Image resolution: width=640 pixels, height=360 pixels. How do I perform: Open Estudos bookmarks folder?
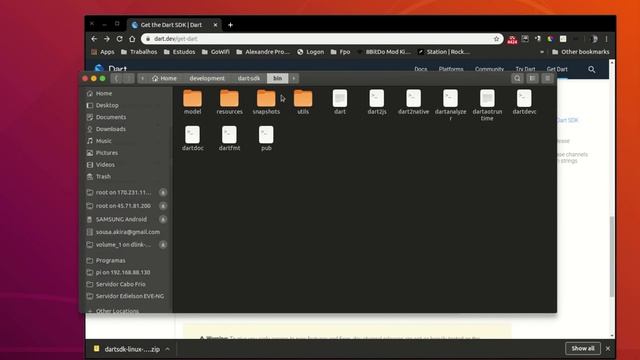pos(180,52)
